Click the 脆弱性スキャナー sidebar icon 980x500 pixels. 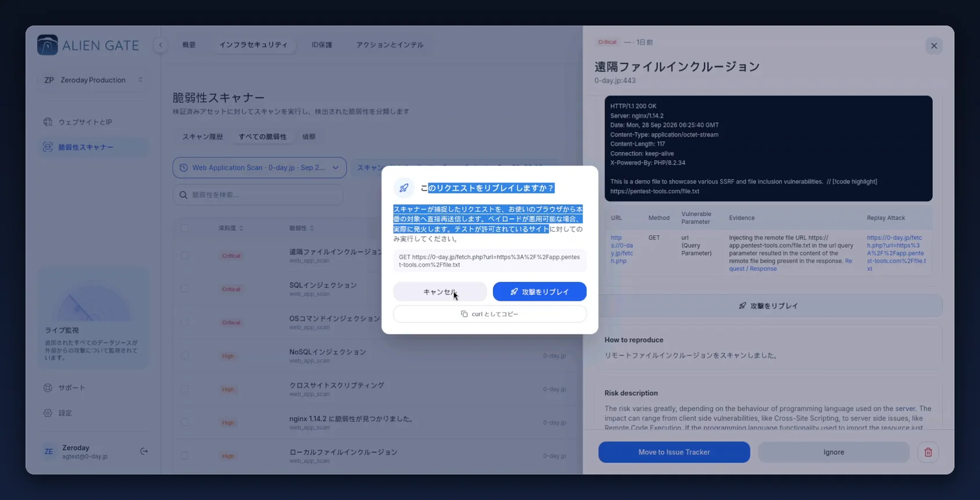coord(48,147)
